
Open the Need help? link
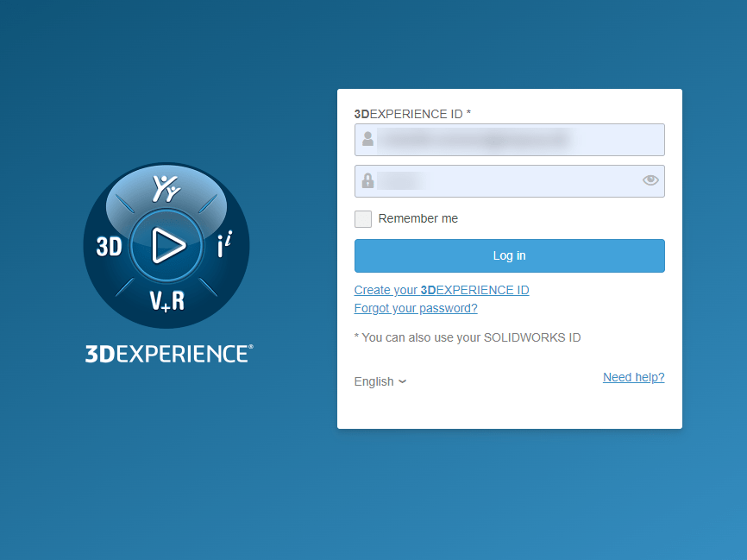point(634,377)
